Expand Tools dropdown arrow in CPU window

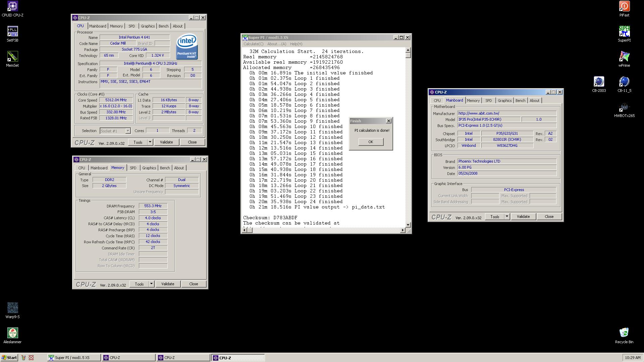click(x=150, y=142)
